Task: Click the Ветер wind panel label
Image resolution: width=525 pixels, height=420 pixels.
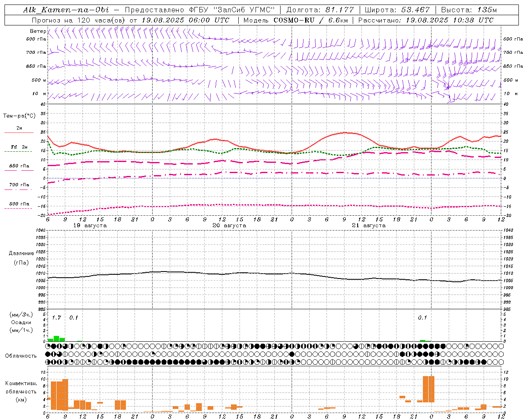Action: tap(38, 31)
